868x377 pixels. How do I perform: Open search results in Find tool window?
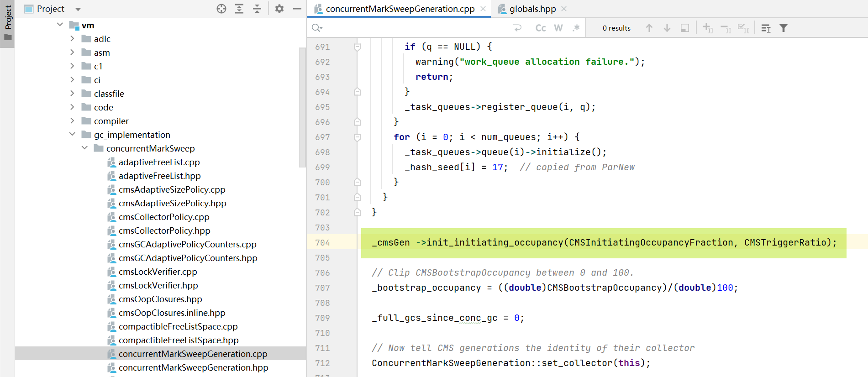point(766,28)
